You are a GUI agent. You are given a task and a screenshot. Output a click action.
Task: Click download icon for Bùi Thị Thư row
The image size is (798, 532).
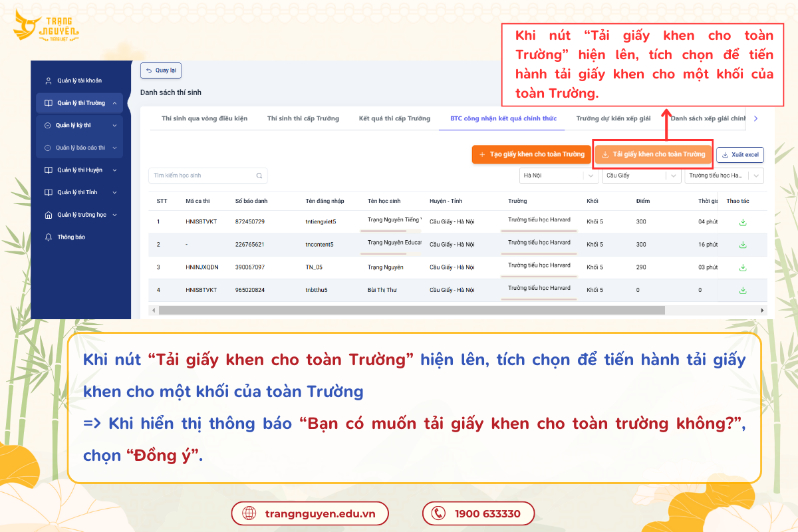point(743,290)
